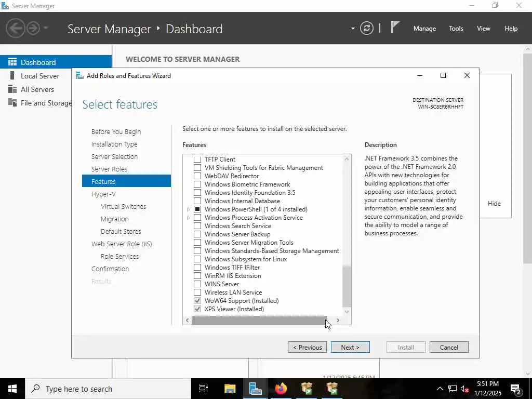Go to the Installation Type step

click(114, 144)
